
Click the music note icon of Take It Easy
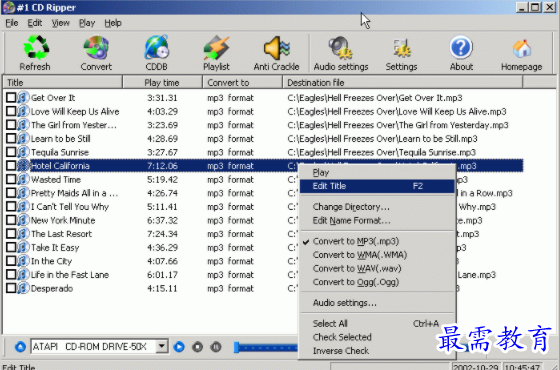(23, 248)
